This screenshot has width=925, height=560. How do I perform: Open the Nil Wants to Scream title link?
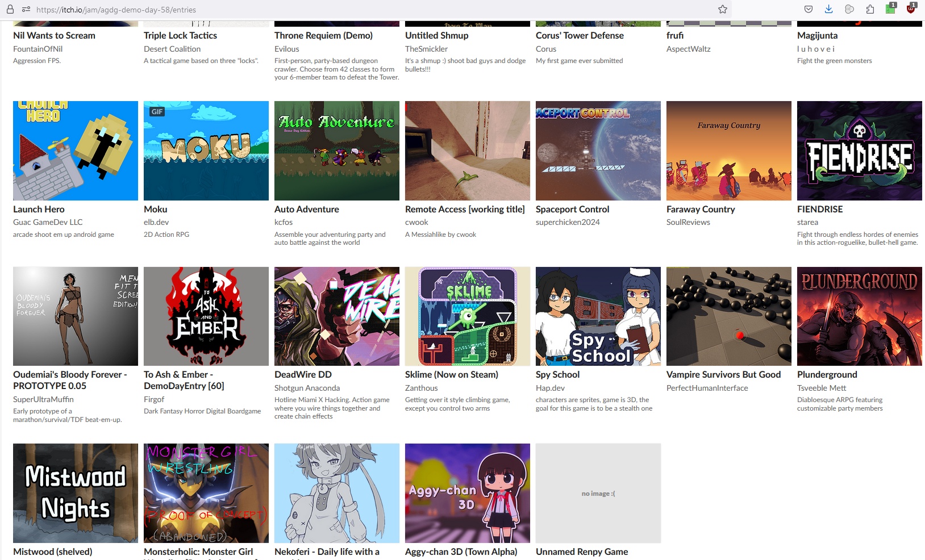click(54, 35)
